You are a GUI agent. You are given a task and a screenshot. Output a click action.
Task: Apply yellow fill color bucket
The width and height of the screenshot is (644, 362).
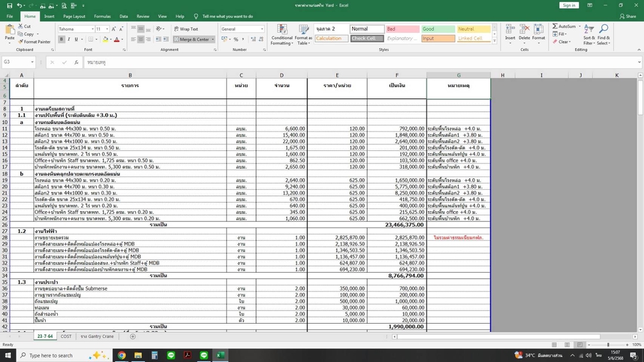(x=105, y=40)
